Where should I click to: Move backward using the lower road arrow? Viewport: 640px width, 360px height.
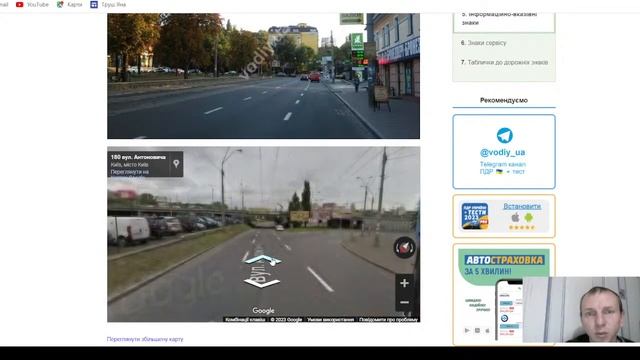tap(262, 282)
